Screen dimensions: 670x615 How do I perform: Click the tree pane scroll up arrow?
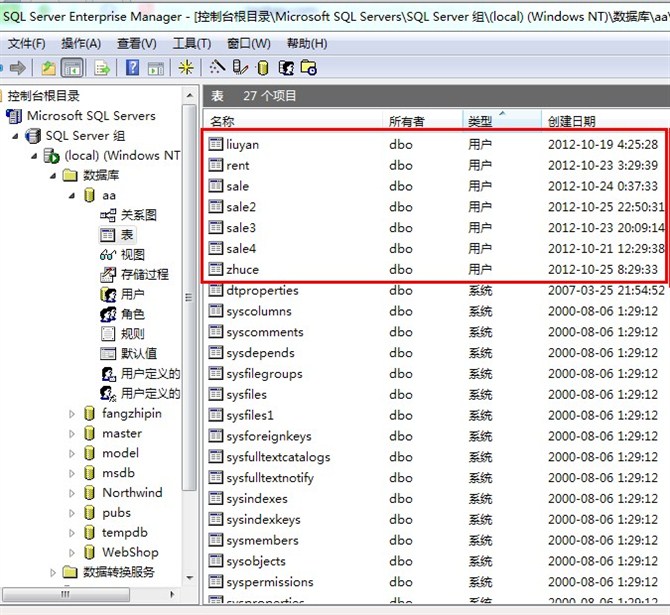(190, 95)
